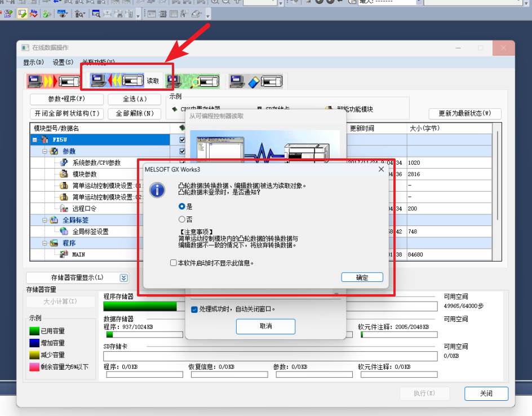
Task: Click the 参数 folder icon in tree
Action: [54, 151]
